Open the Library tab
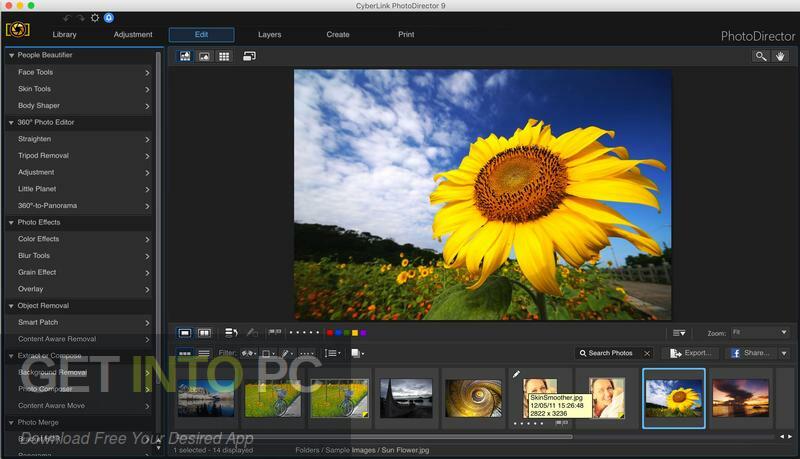Viewport: 800px width, 459px height. pos(64,35)
